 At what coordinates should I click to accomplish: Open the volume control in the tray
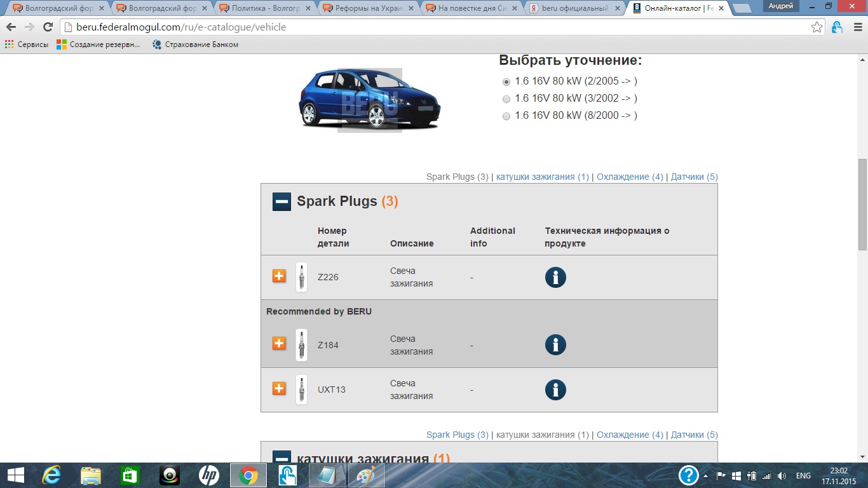pyautogui.click(x=782, y=476)
